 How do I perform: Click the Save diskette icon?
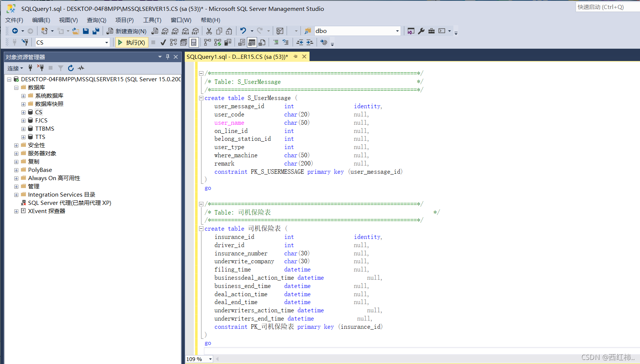[x=86, y=31]
